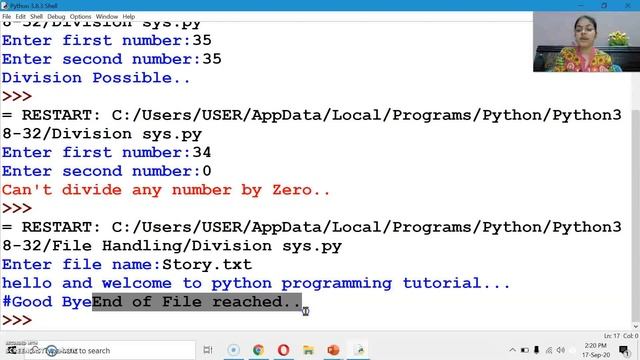The height and width of the screenshot is (360, 640).
Task: Click the 'Ln: 17 Col: 0' status indicator
Action: point(620,336)
